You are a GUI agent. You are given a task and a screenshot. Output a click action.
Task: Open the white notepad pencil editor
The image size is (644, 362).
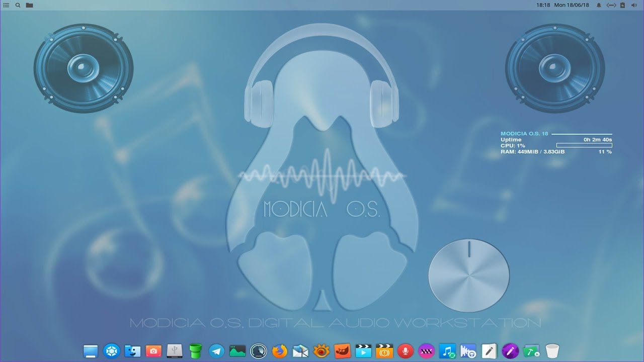489,351
